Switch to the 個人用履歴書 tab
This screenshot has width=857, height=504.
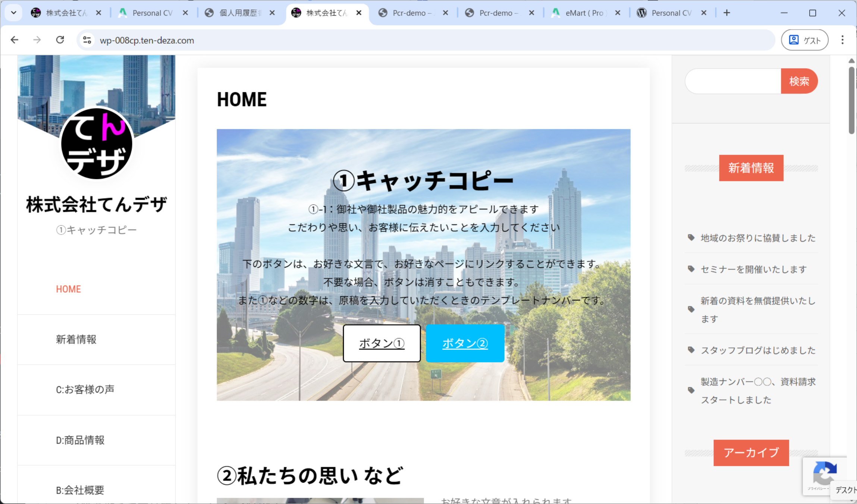[x=239, y=13]
